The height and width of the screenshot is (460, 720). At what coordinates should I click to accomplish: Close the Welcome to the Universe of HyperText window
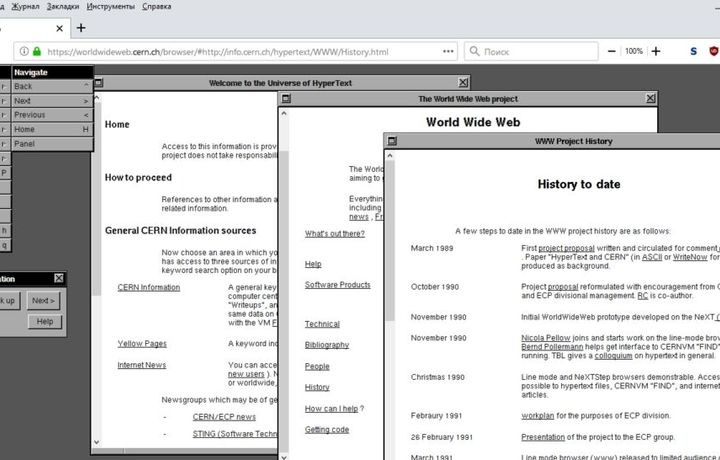pos(463,83)
